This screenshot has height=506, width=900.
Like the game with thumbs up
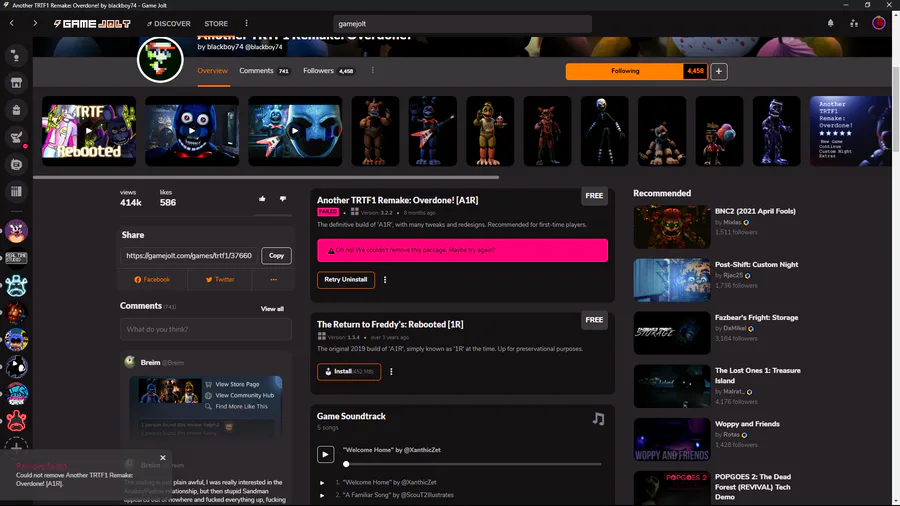[262, 198]
